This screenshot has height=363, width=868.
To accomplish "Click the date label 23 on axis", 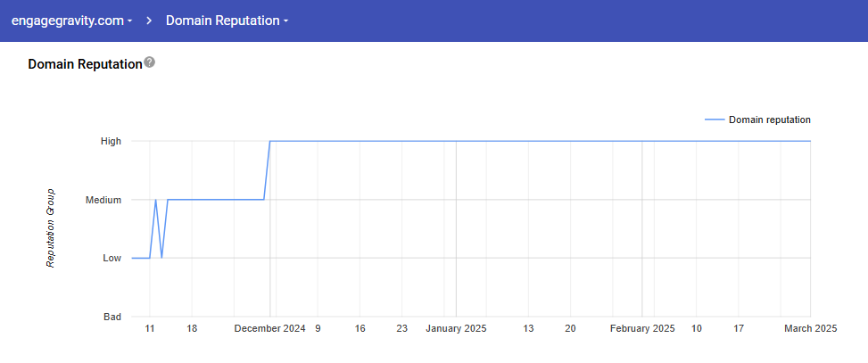I will (402, 328).
